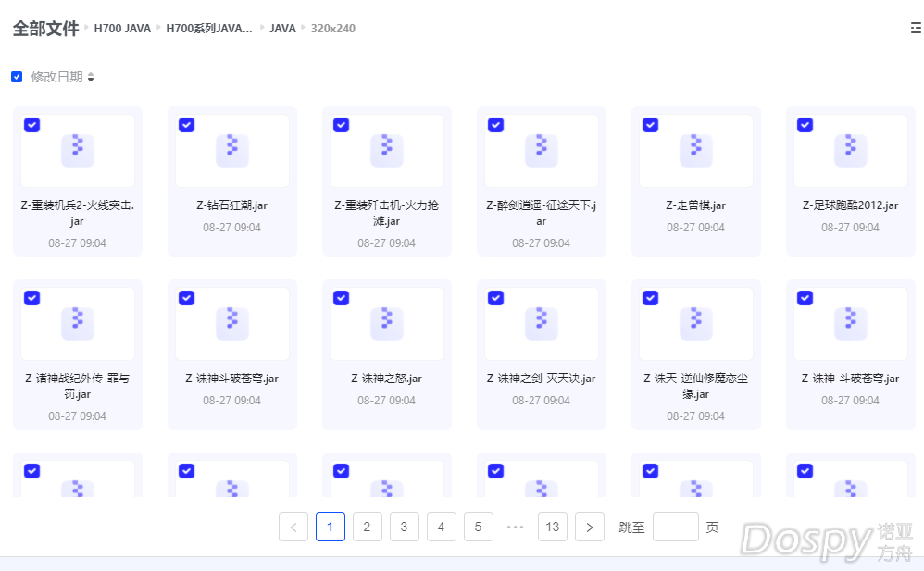The image size is (924, 571).
Task: Navigate to H700系列JAVA... breadcrumb folder
Action: (209, 29)
